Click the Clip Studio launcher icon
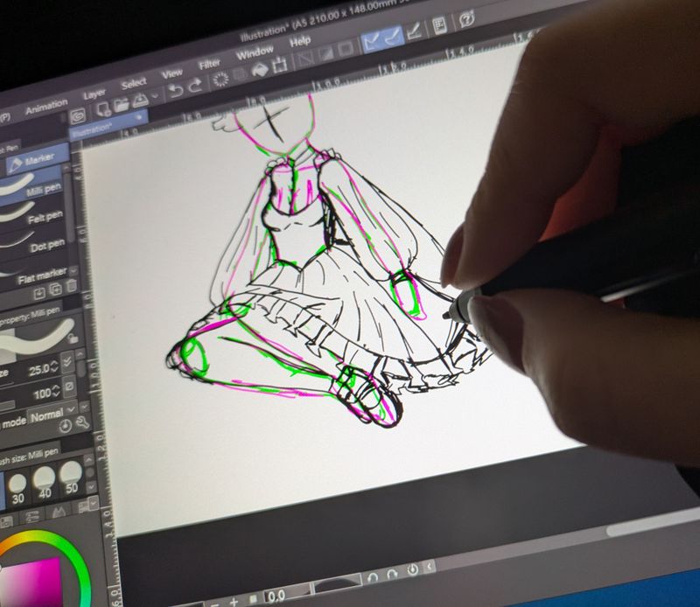This screenshot has height=607, width=700. coord(77,115)
